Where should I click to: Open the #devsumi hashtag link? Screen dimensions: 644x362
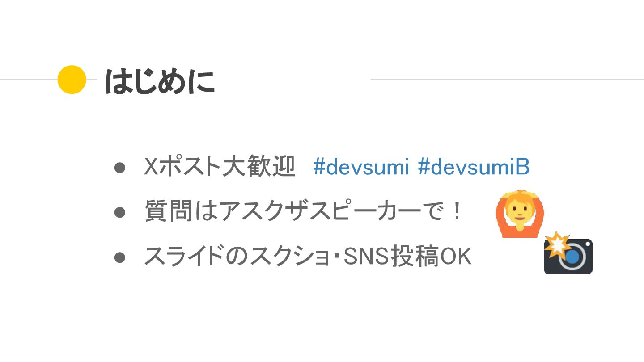pyautogui.click(x=361, y=167)
